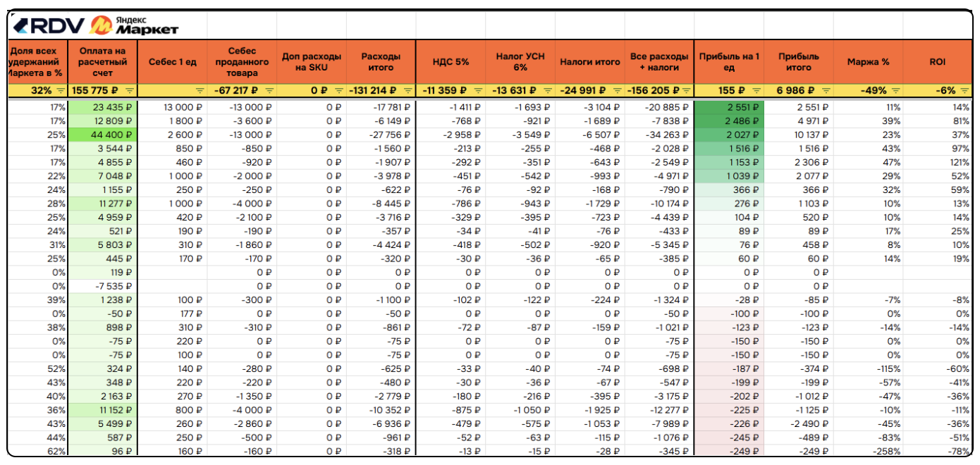Open filter for Доп расходы на SKU column
This screenshot has width=980, height=465.
click(x=339, y=91)
